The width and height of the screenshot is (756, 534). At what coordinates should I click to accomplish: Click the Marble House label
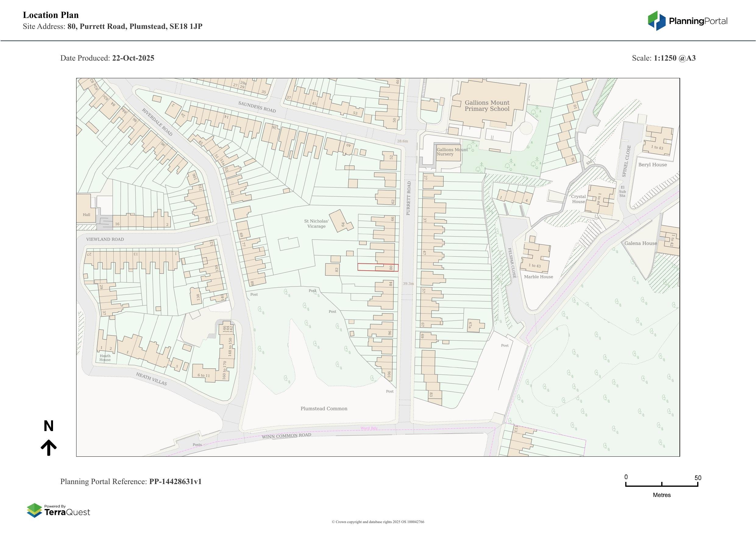(538, 277)
